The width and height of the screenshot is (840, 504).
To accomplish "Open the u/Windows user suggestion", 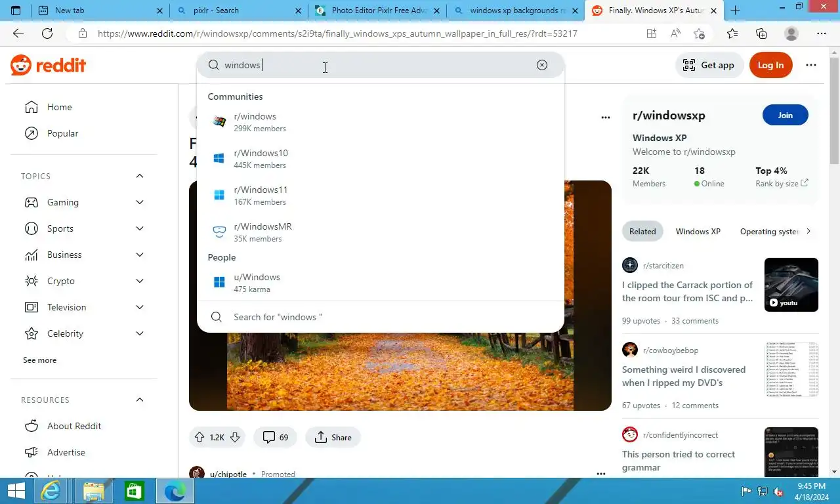I will pos(381,283).
